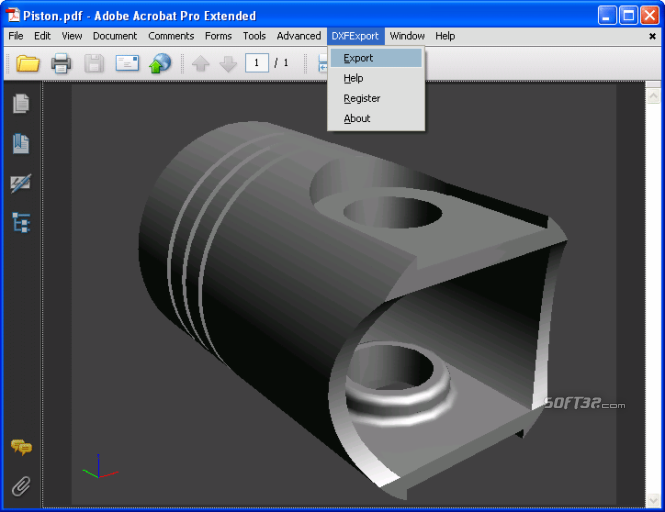The image size is (665, 512).
Task: Click the scrollbar up arrow
Action: [x=653, y=96]
